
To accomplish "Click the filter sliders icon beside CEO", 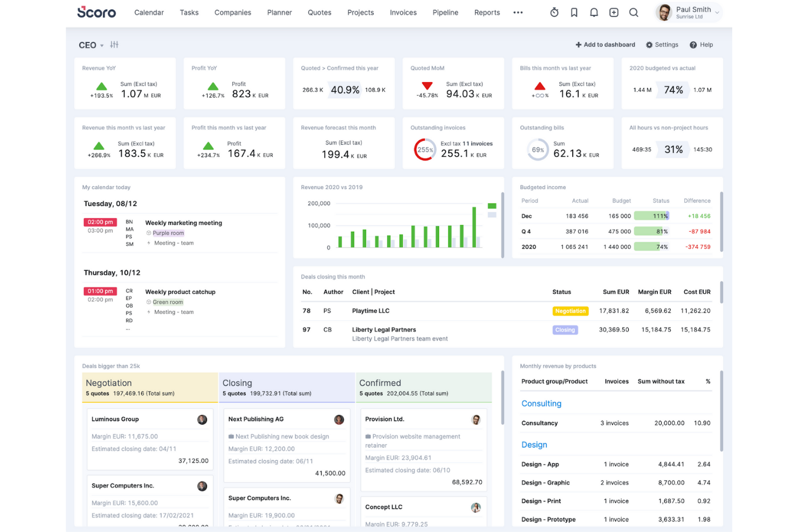I will tap(114, 45).
